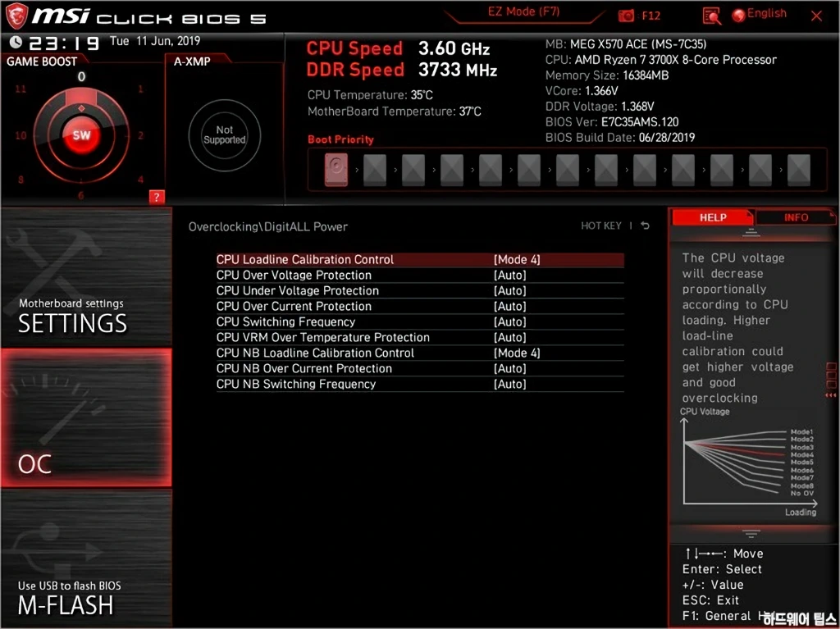Viewport: 840px width, 629px height.
Task: Open CPU NB Over Current Protection value
Action: pos(510,368)
